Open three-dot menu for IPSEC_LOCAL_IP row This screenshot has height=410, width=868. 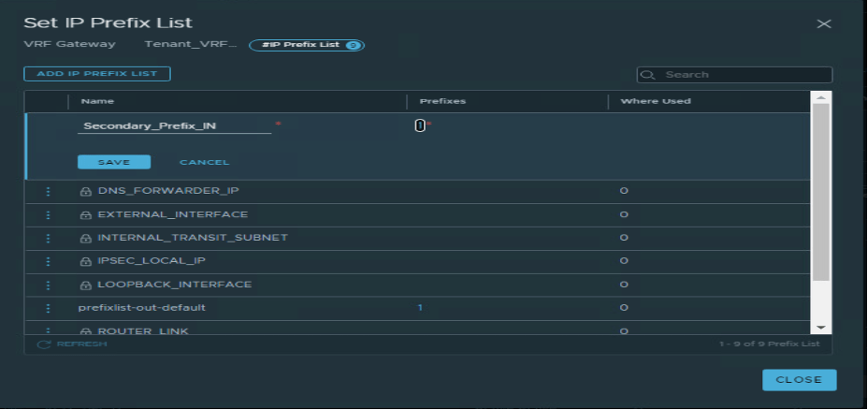[x=47, y=261]
